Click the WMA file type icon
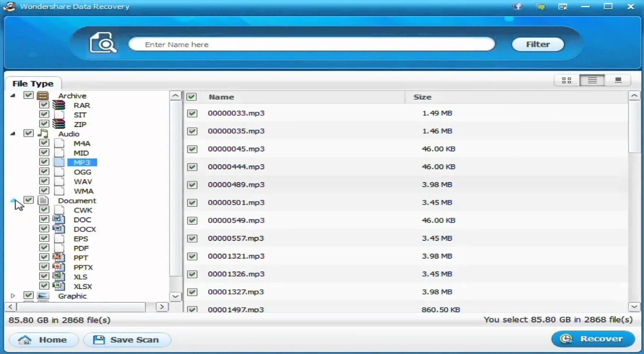 pos(59,191)
